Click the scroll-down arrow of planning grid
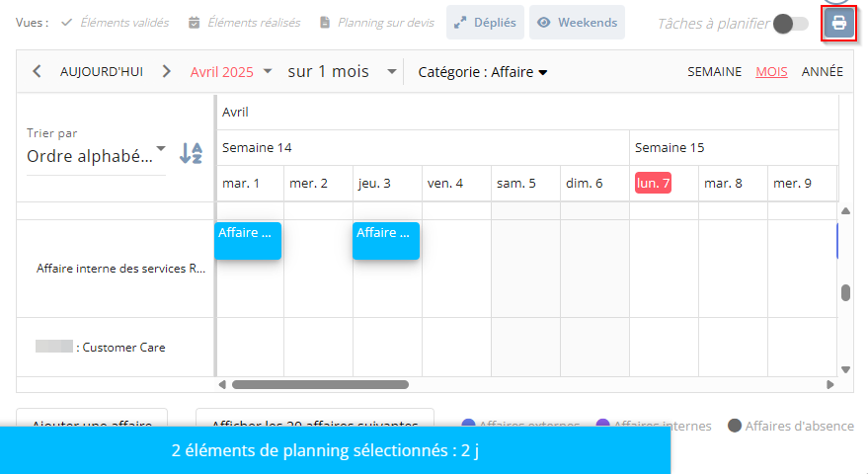Viewport: 868px width, 474px height. point(845,369)
